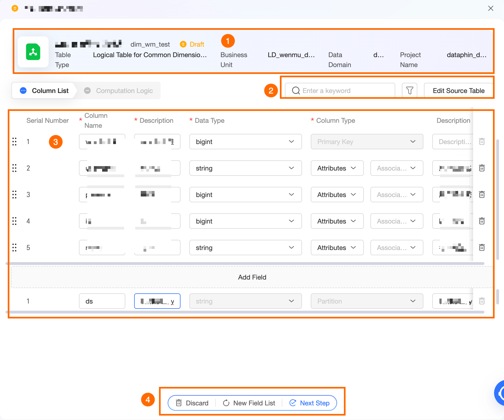Click the Column Name field in row 3

tap(102, 195)
